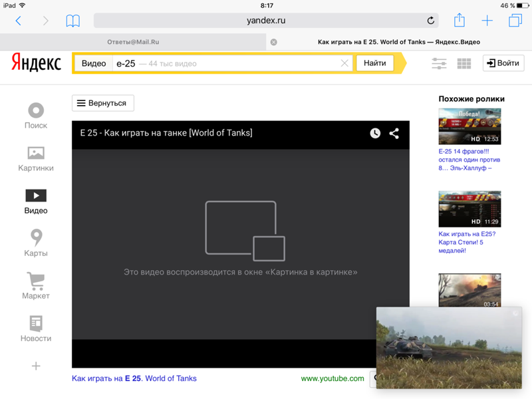This screenshot has height=399, width=532.
Task: Click the video title in player header
Action: pyautogui.click(x=166, y=132)
